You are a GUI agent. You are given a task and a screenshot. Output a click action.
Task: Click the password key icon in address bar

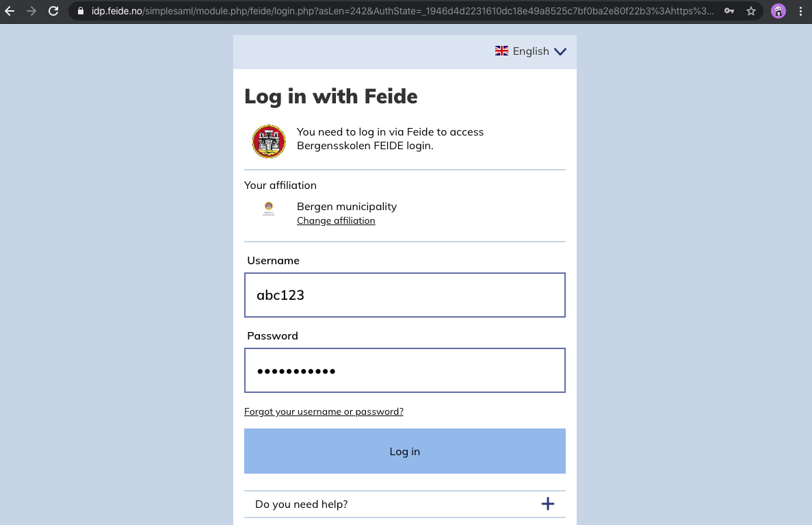pos(729,11)
